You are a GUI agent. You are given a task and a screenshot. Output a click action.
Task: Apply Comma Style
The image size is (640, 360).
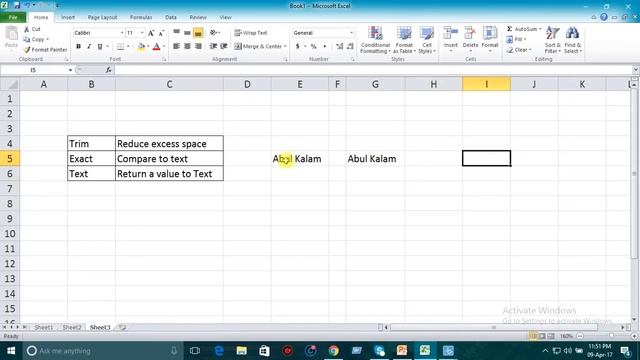(x=324, y=47)
